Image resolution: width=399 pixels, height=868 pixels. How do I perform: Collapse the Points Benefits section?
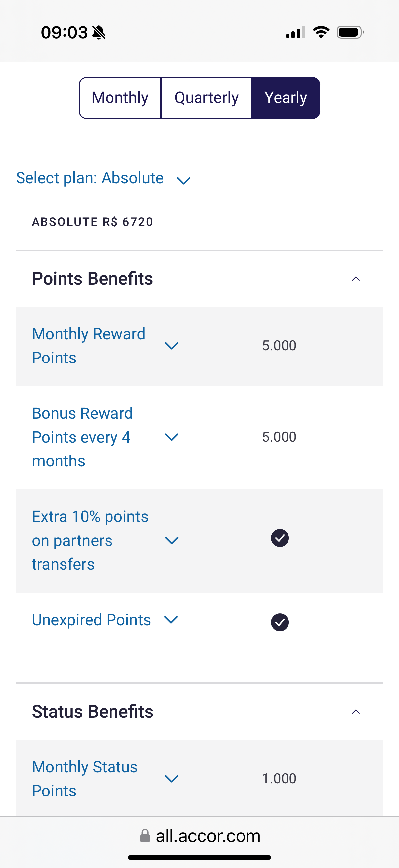pyautogui.click(x=356, y=279)
